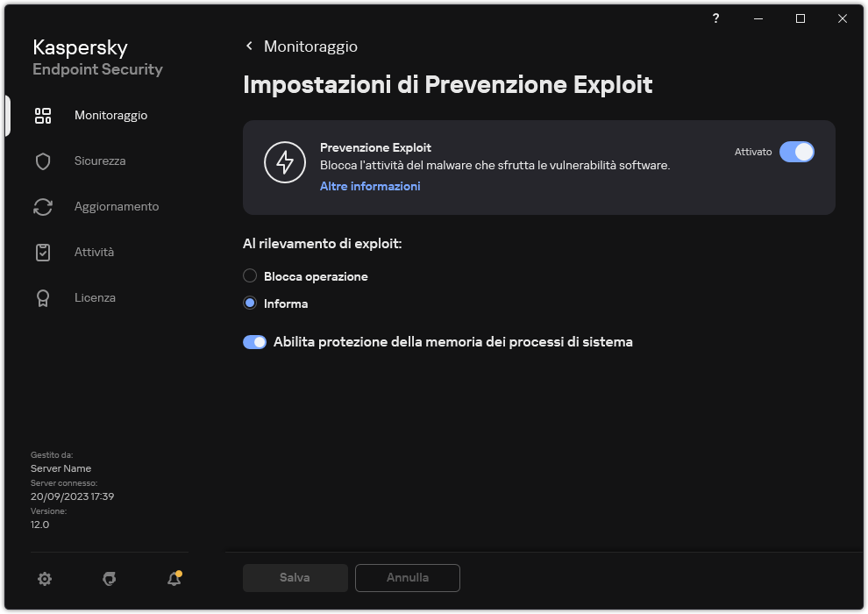This screenshot has height=614, width=868.
Task: Open application settings via gear icon
Action: click(x=45, y=579)
